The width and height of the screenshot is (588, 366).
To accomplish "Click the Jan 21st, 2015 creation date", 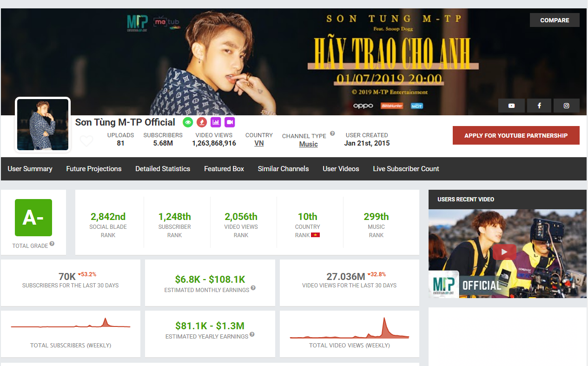I will click(x=367, y=143).
